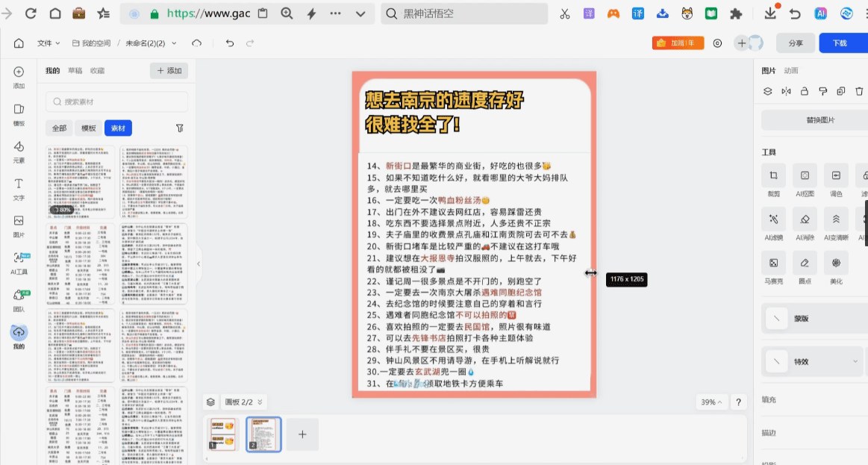Open the help question mark button

(x=738, y=402)
